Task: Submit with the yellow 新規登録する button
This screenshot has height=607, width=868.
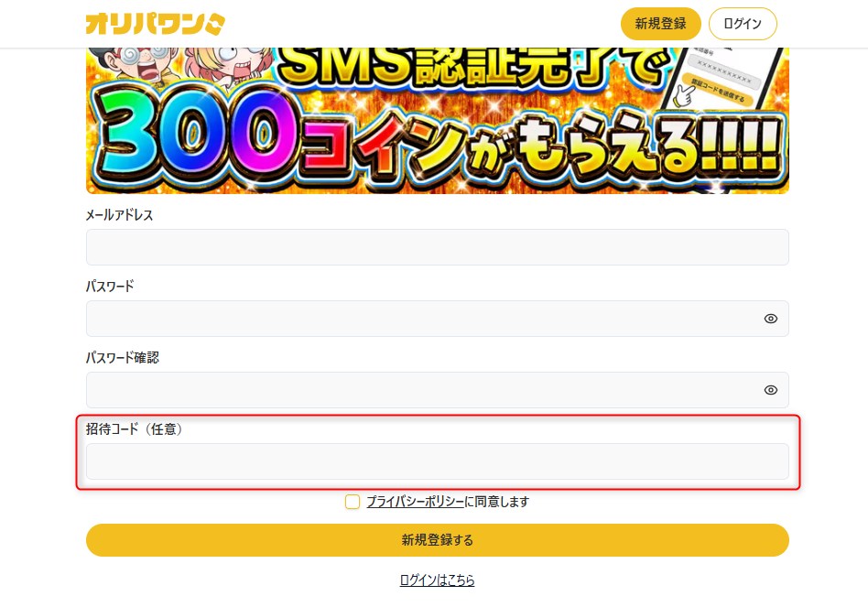Action: (438, 540)
